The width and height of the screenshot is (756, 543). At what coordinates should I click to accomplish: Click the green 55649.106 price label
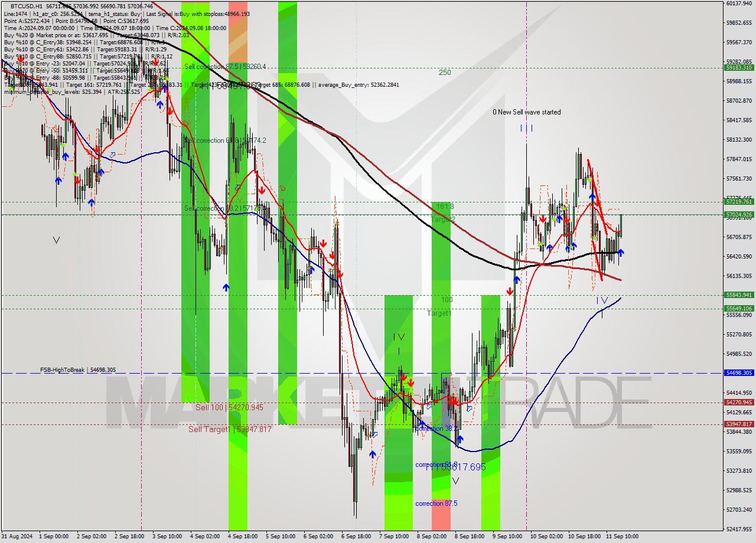(x=738, y=309)
